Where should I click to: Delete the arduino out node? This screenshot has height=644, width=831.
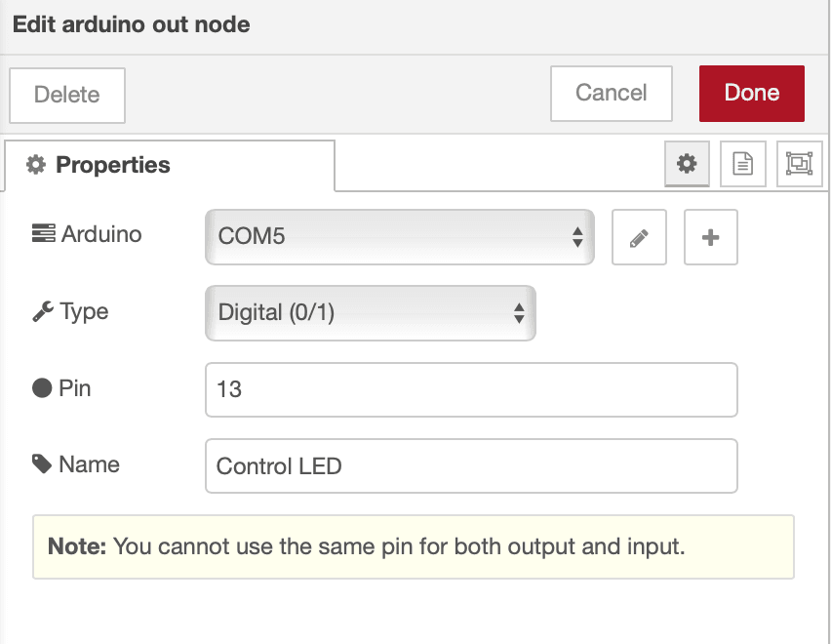[x=66, y=95]
